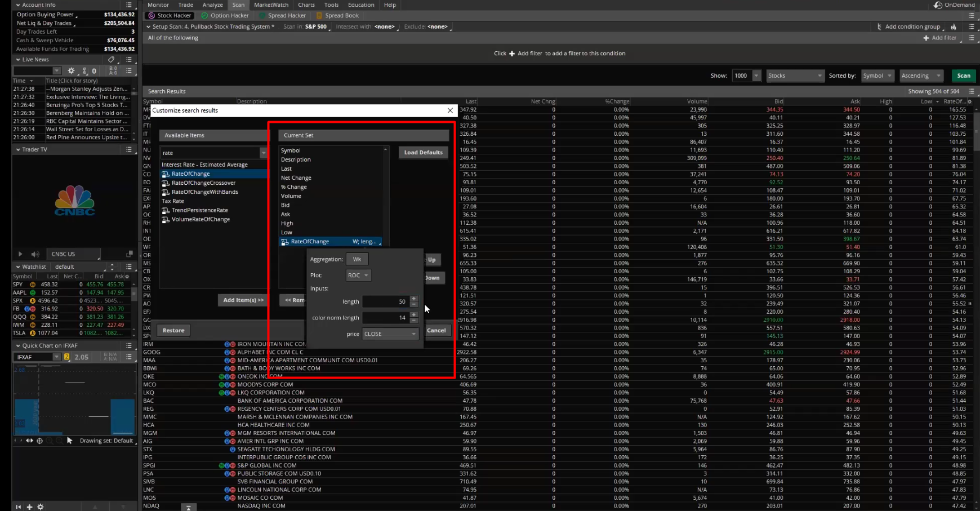
Task: Click the OnDemand clock icon
Action: tap(938, 5)
